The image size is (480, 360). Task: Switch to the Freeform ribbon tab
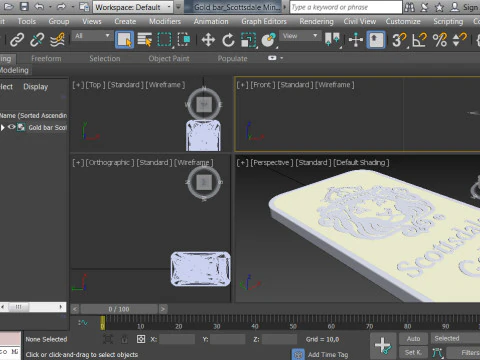[x=46, y=59]
